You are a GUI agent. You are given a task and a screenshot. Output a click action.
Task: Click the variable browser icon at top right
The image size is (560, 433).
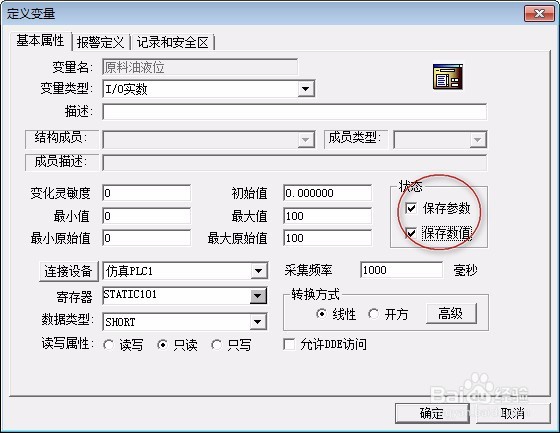(448, 76)
